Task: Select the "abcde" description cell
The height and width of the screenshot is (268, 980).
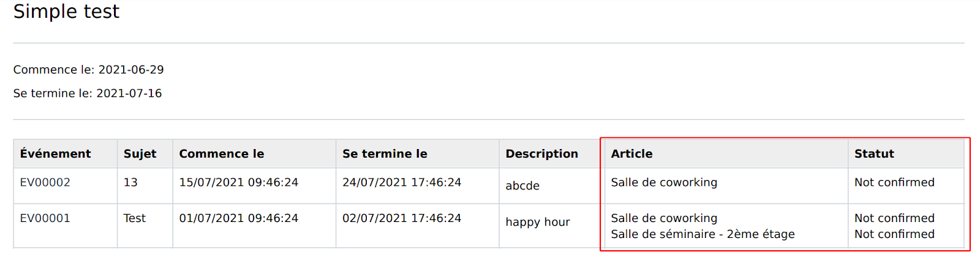Action: [522, 186]
